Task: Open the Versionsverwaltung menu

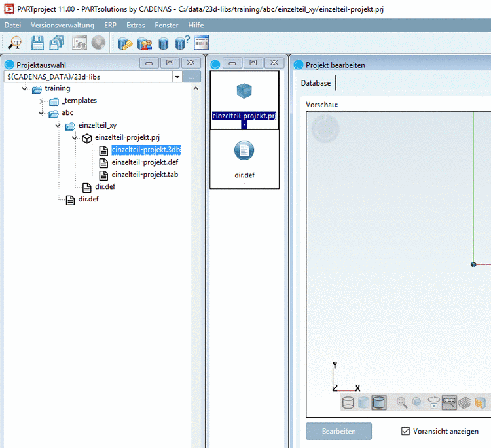Action: coord(62,25)
